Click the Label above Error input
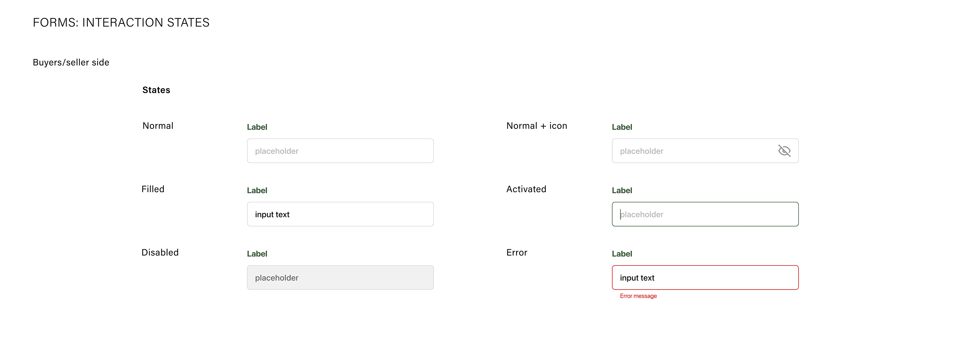 click(x=622, y=254)
